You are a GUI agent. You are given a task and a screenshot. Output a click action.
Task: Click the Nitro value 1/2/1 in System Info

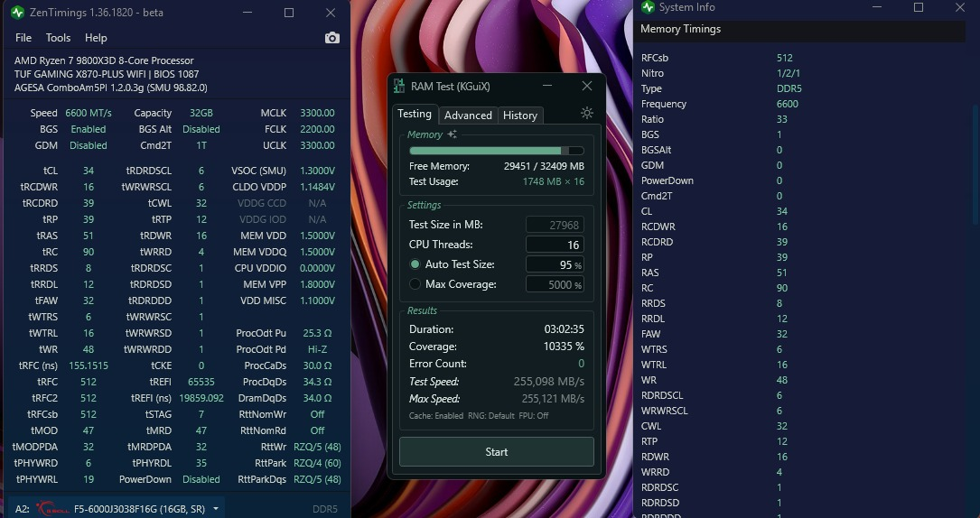click(x=789, y=73)
